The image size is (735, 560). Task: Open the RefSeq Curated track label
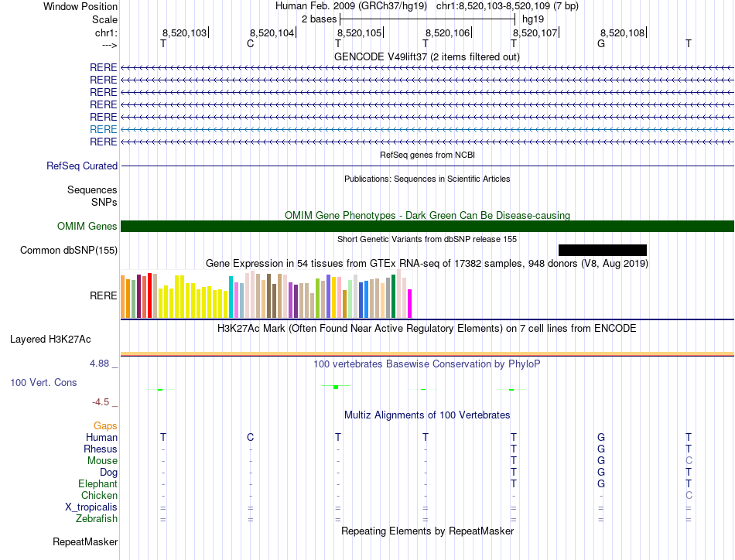click(x=82, y=166)
